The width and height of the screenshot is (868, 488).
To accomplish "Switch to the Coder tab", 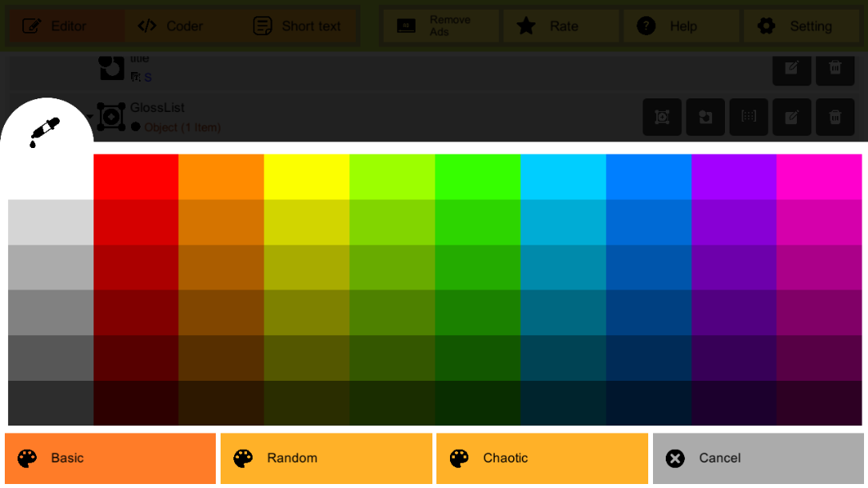I will click(x=170, y=26).
